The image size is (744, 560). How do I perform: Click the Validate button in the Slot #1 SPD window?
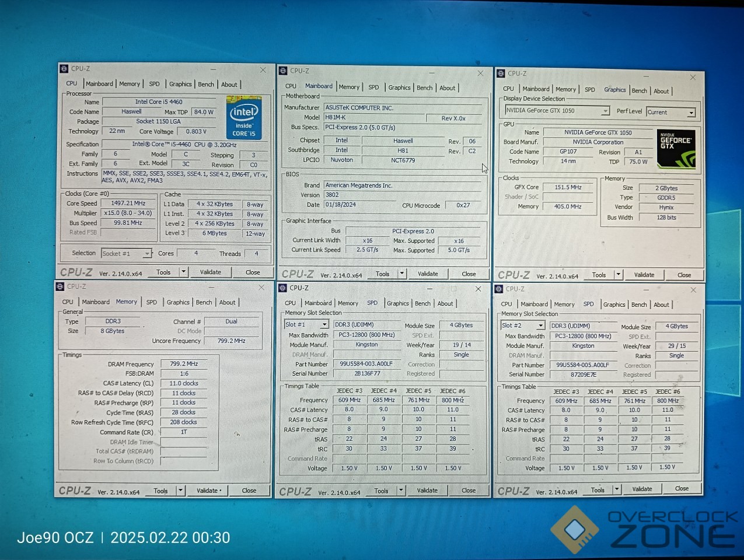click(x=427, y=491)
